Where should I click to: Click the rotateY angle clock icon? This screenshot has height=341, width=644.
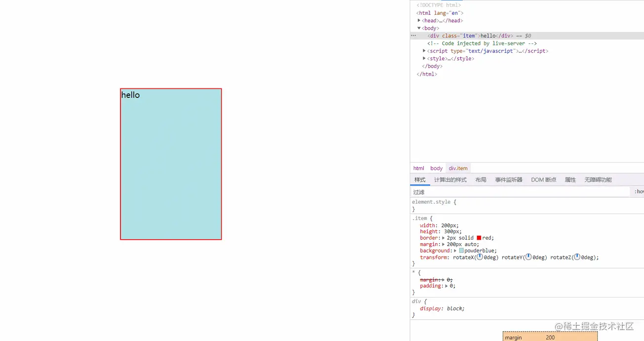(528, 257)
